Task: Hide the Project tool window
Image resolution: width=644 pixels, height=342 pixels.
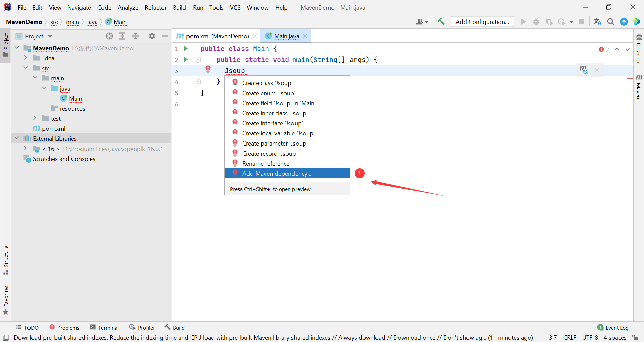Action: point(165,36)
